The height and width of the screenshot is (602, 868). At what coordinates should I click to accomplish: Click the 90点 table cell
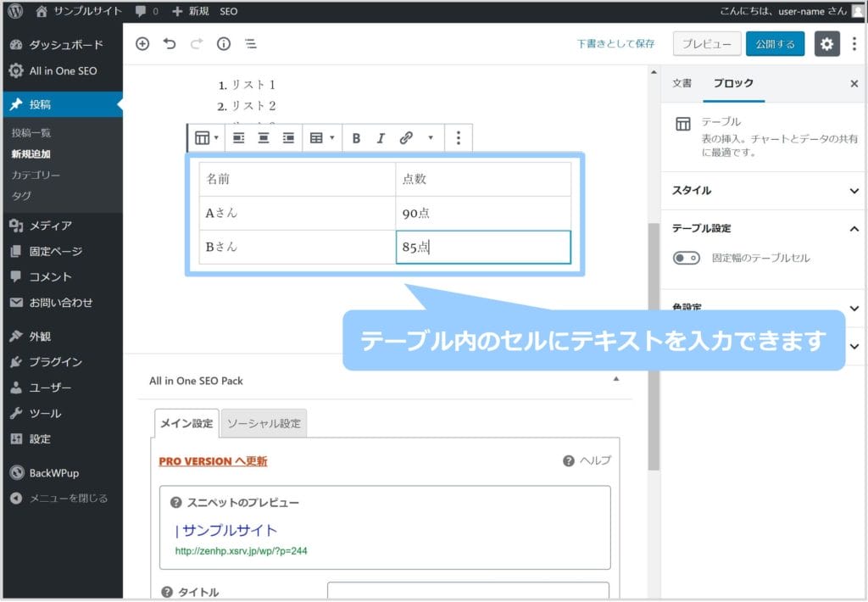pyautogui.click(x=483, y=213)
